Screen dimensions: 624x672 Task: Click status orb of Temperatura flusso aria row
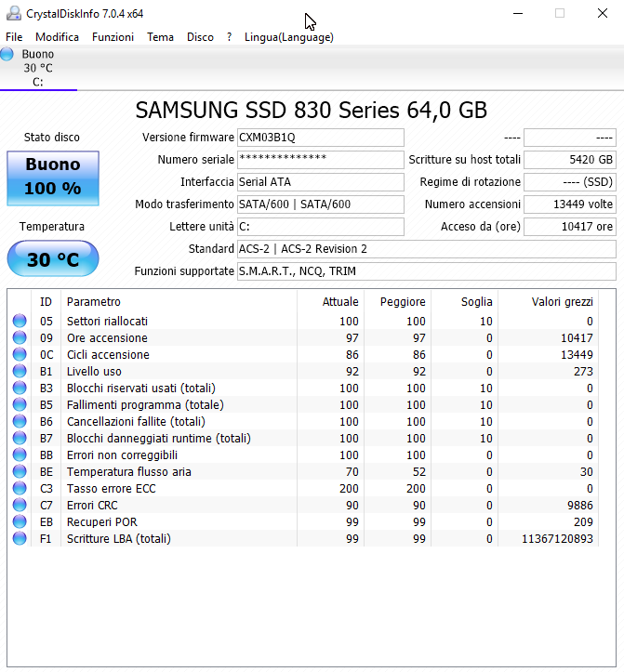coord(20,471)
